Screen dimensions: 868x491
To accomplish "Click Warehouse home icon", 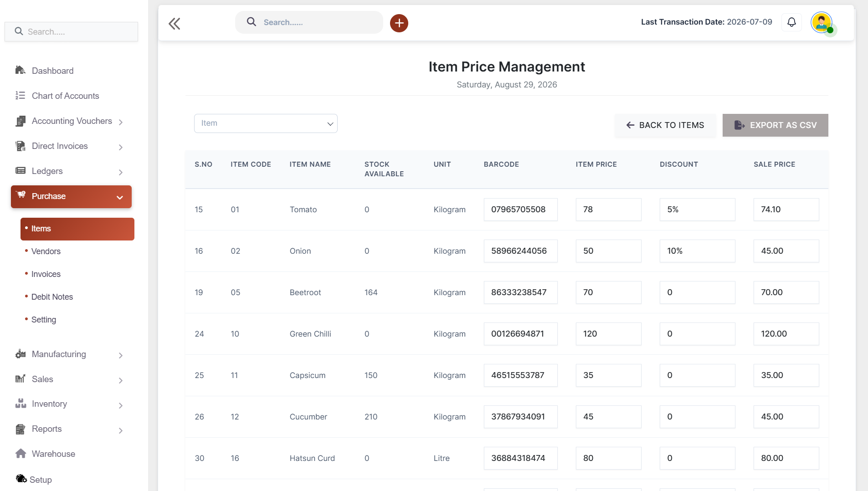I will pos(20,454).
